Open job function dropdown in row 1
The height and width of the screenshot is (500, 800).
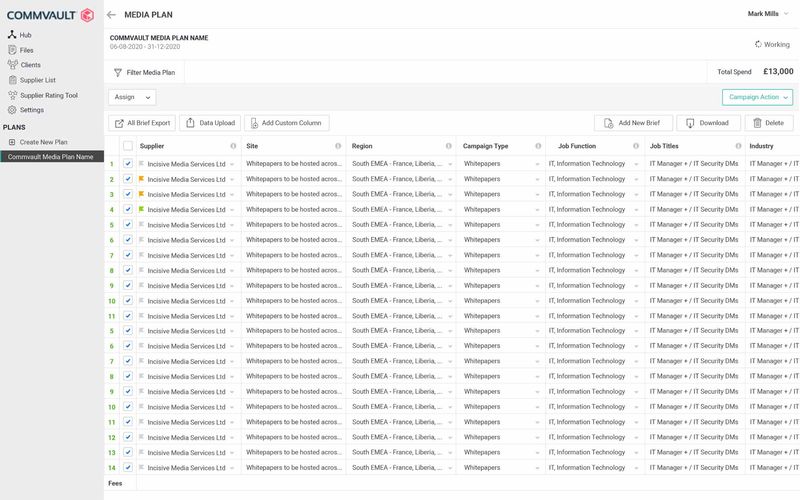[x=636, y=164]
